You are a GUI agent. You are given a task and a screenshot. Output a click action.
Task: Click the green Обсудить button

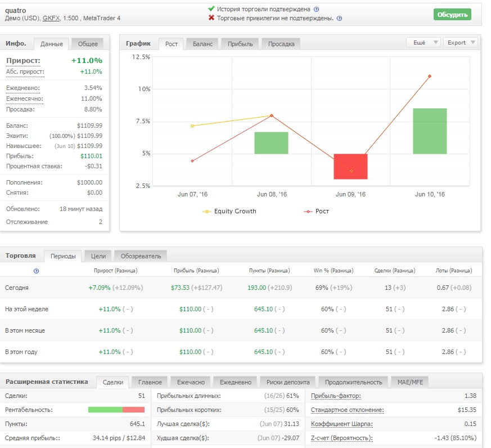point(452,15)
